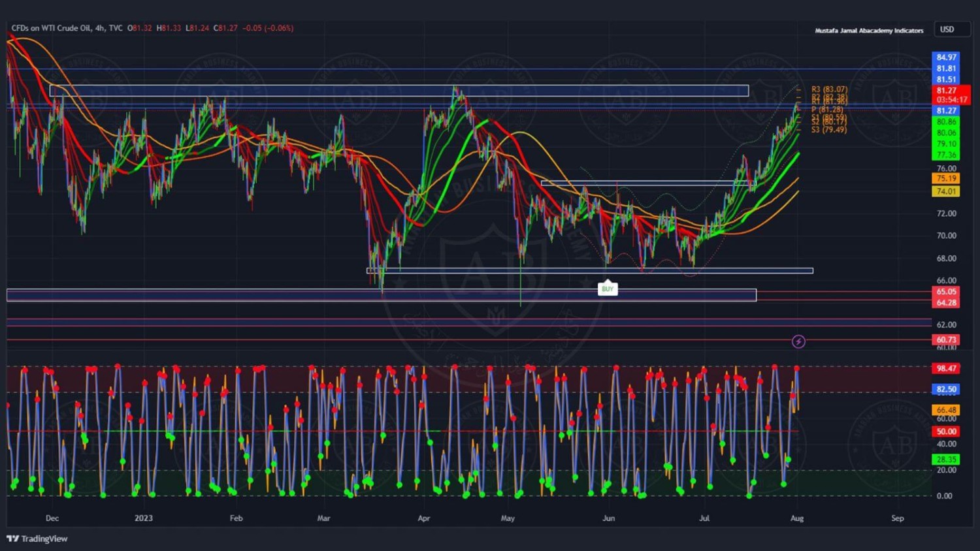Click the oscillator 20.00 axis value
The height and width of the screenshot is (551, 980).
pos(946,470)
